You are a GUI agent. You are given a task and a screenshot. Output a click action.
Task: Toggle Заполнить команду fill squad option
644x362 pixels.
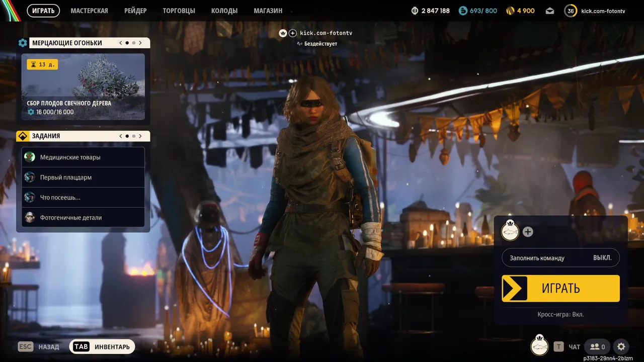[x=560, y=257]
